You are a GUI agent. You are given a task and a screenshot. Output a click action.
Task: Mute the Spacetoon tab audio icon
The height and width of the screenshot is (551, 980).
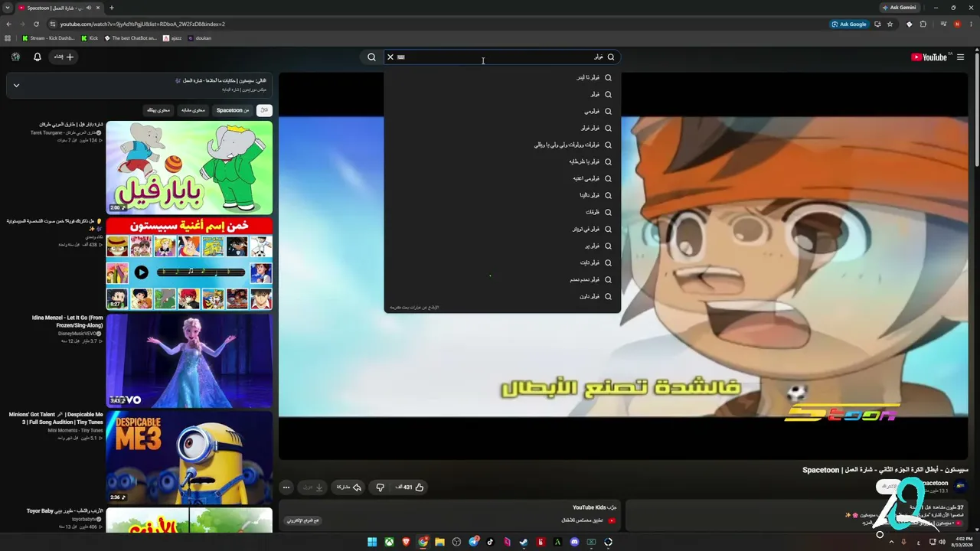point(89,8)
